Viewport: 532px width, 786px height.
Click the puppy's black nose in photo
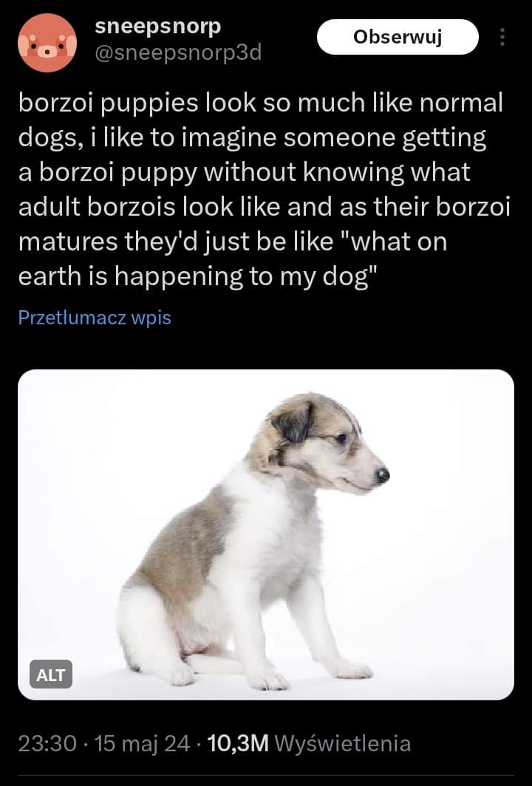click(383, 475)
